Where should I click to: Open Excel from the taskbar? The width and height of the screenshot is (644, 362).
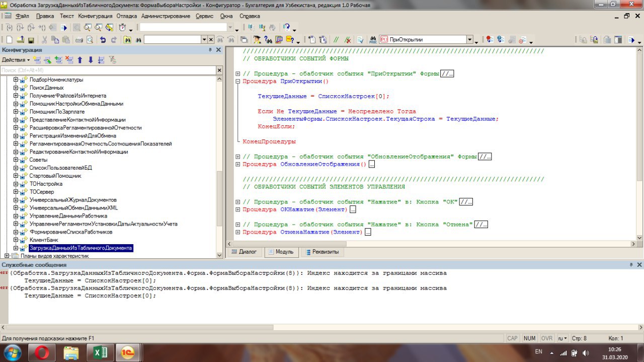pyautogui.click(x=100, y=353)
